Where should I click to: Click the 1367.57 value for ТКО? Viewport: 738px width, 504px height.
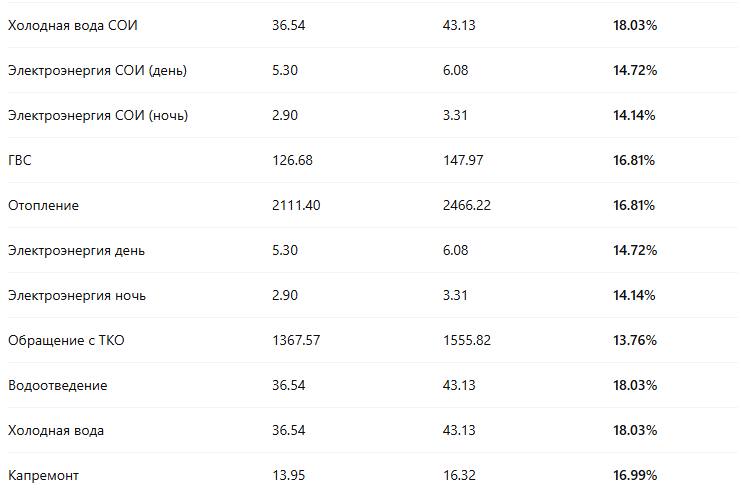[296, 341]
